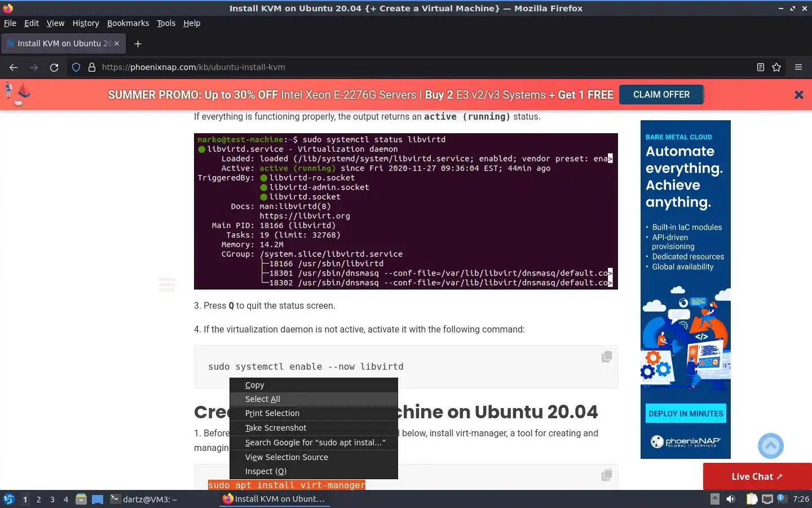Toggle reader view icon in address bar
Image resolution: width=812 pixels, height=508 pixels.
760,67
